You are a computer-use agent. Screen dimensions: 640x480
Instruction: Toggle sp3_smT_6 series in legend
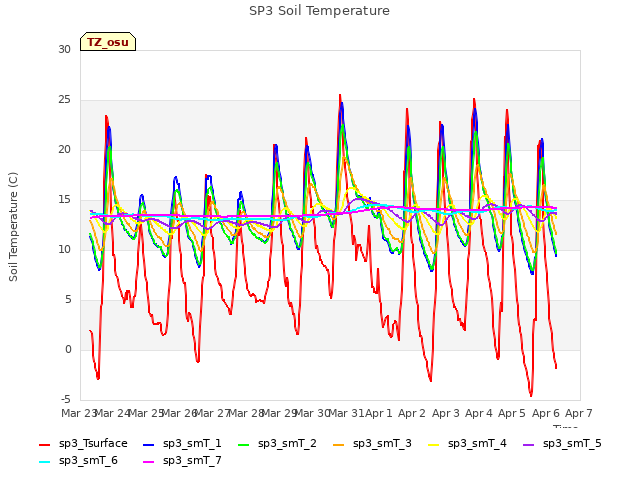click(78, 461)
